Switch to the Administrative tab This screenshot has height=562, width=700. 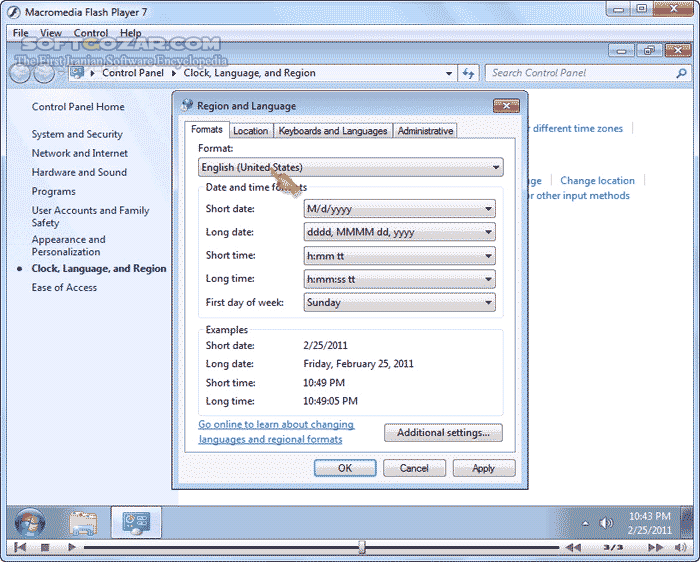click(x=425, y=131)
